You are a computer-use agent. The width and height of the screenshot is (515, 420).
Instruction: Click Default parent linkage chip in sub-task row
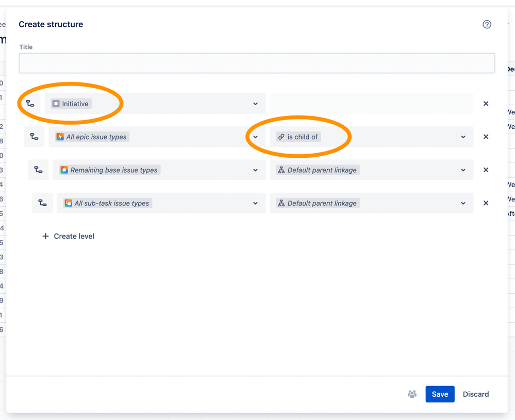[x=318, y=203]
